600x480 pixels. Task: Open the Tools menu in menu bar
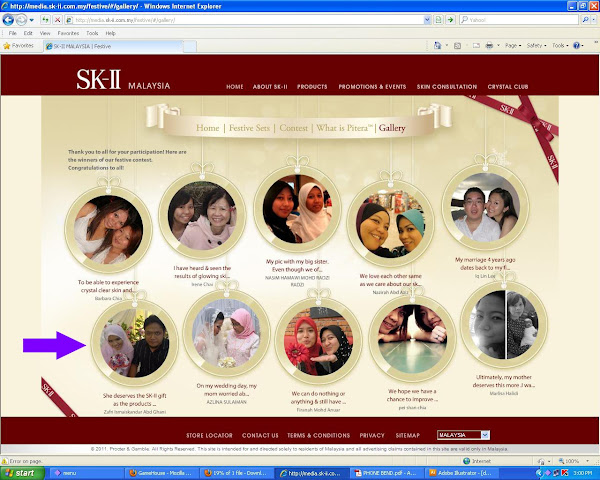point(92,33)
